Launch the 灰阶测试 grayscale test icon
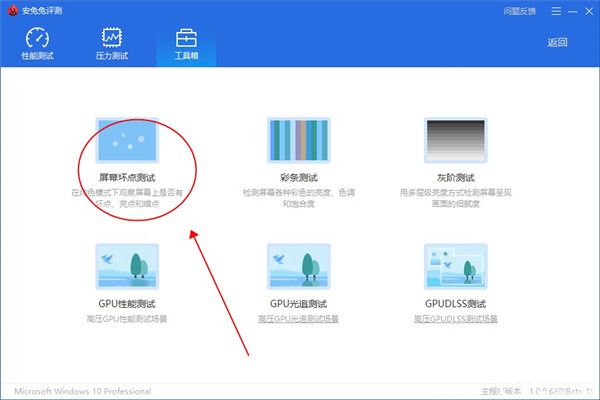The image size is (600, 400). (455, 140)
